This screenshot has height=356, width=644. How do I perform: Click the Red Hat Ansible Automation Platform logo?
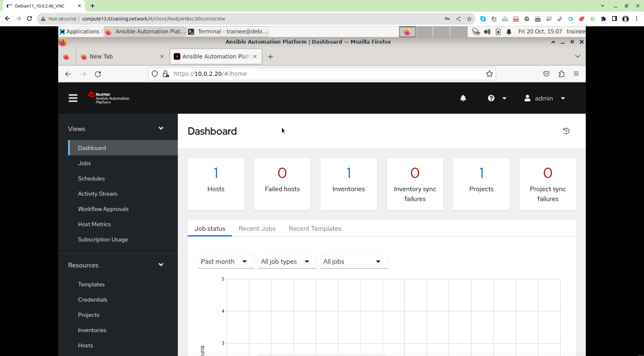click(109, 98)
